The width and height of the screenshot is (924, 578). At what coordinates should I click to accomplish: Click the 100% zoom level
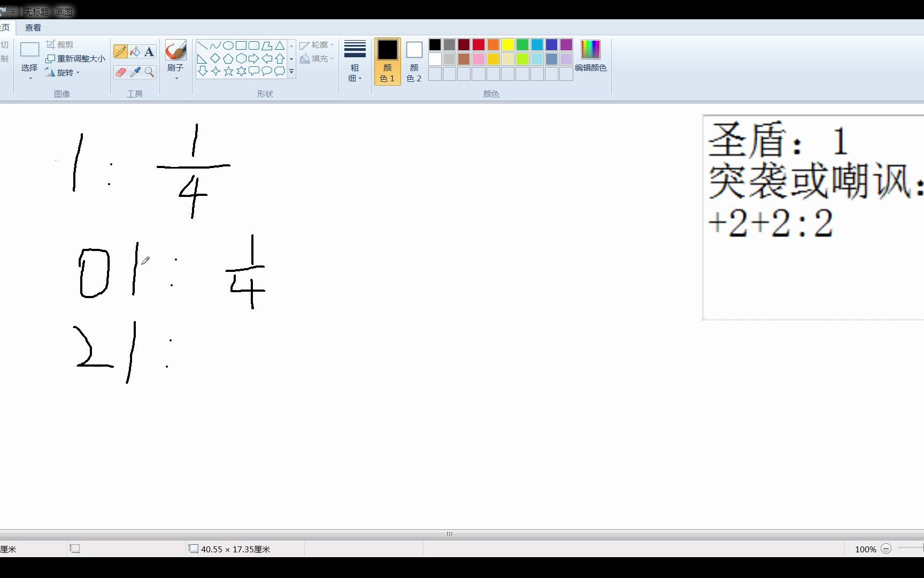(x=865, y=549)
